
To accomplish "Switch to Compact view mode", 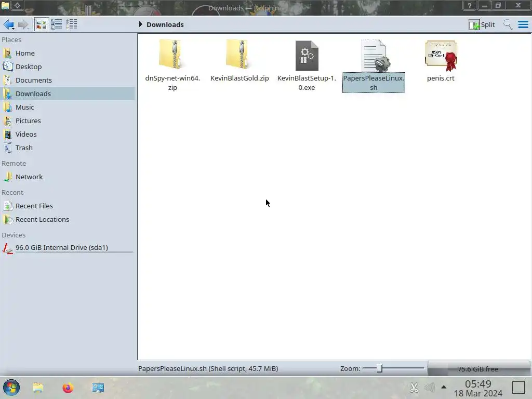I will 56,24.
